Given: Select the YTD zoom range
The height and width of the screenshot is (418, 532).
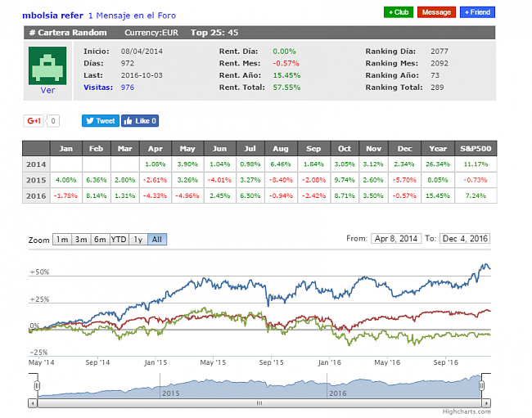Looking at the screenshot, I should click(x=119, y=240).
